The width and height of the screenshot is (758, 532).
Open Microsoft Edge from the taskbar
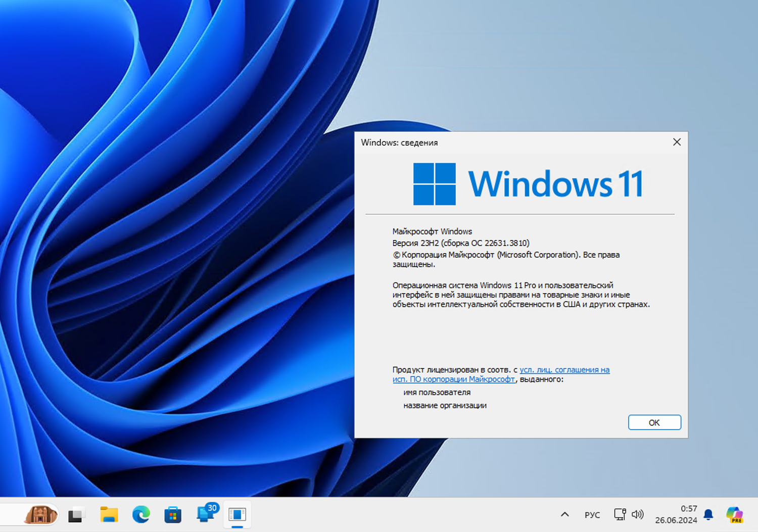(140, 514)
